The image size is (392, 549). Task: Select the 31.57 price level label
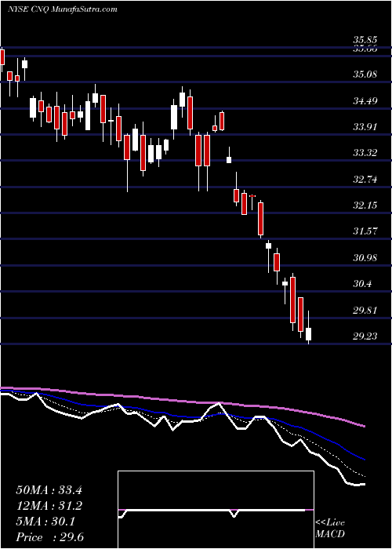point(365,231)
